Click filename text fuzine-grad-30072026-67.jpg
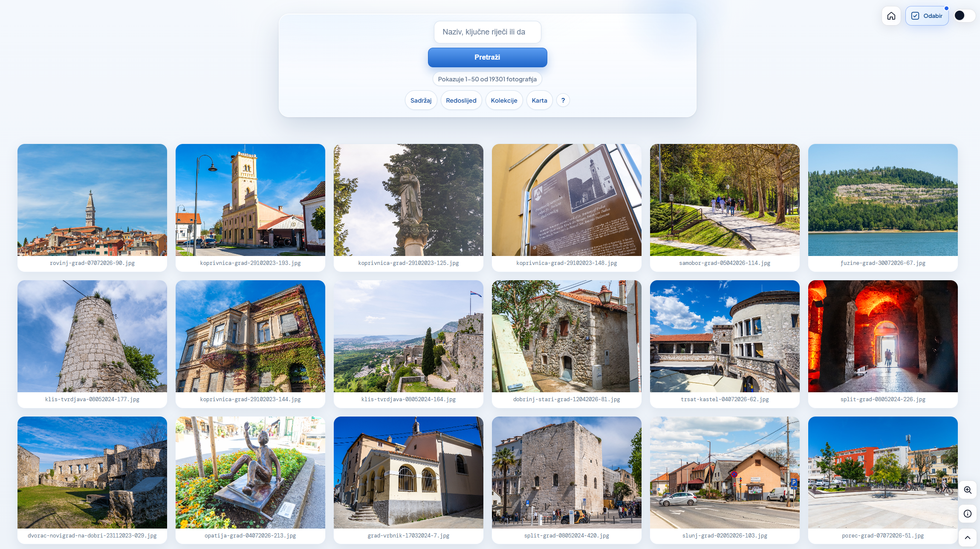 coord(883,263)
